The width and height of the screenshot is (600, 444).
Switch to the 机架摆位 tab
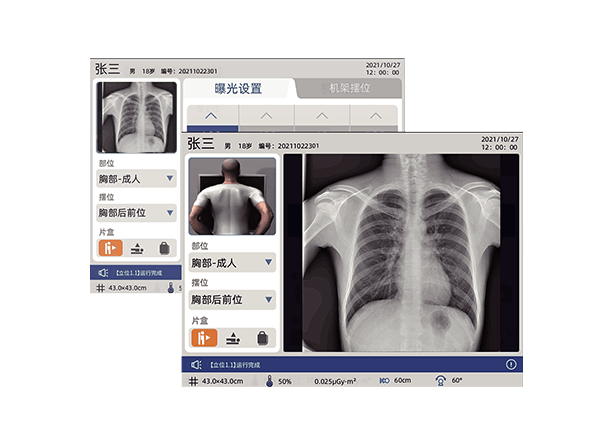[x=350, y=89]
